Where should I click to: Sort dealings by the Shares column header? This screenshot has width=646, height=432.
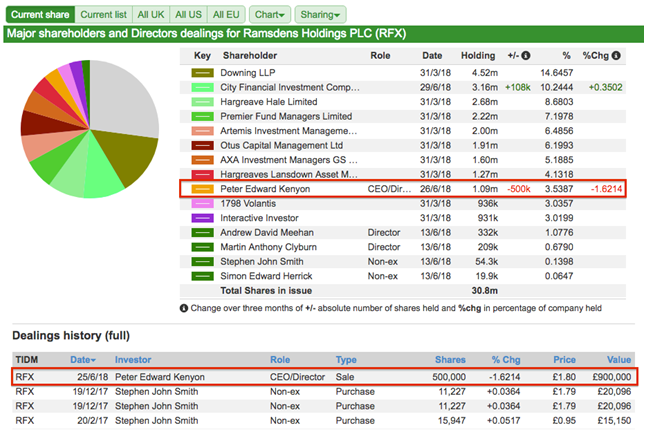(x=450, y=360)
